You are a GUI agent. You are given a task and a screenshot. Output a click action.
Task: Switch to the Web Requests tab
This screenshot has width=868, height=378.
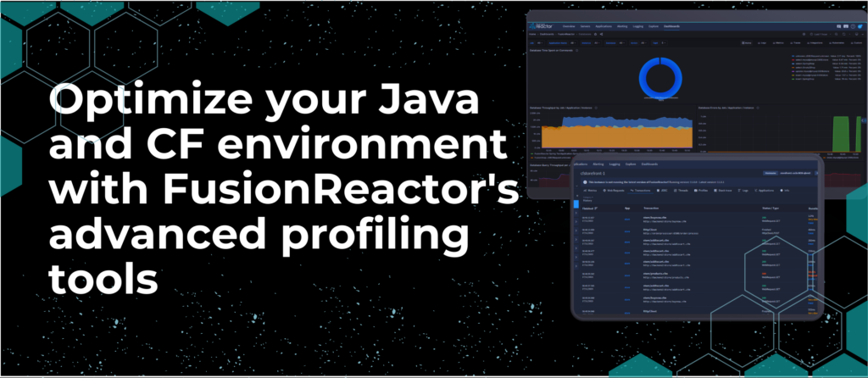click(x=614, y=191)
